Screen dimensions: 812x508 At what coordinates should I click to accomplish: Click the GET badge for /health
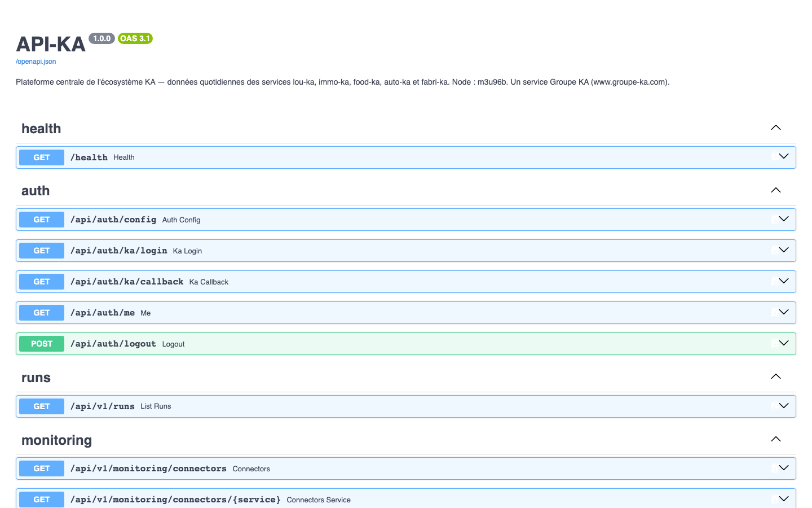42,157
